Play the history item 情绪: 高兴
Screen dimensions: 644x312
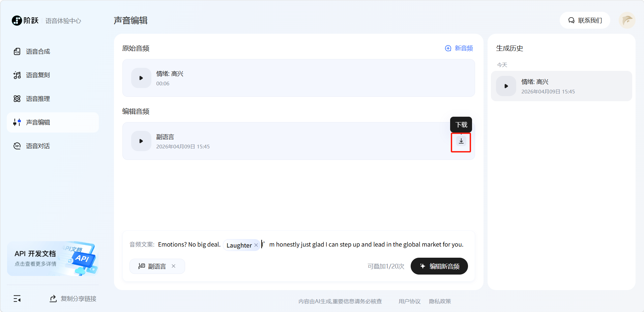pos(506,86)
